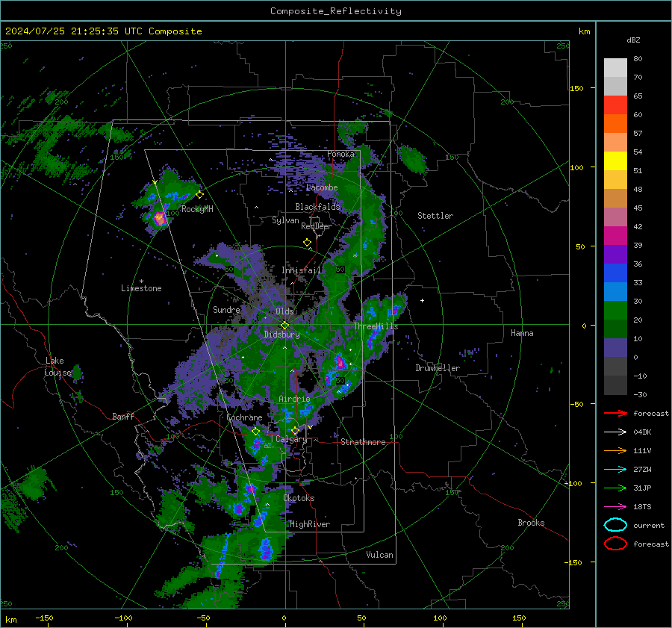Image resolution: width=672 pixels, height=628 pixels.
Task: Select the red 60-65 dBZ swatch
Action: (x=615, y=105)
